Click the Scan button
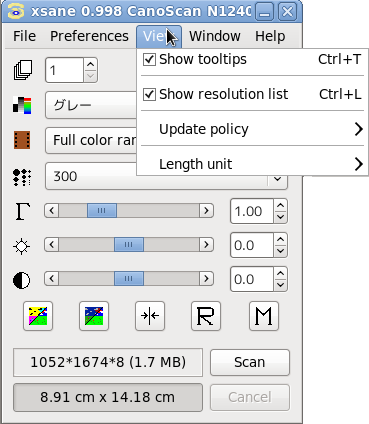Screen dimensions: 369x424 coord(250,362)
